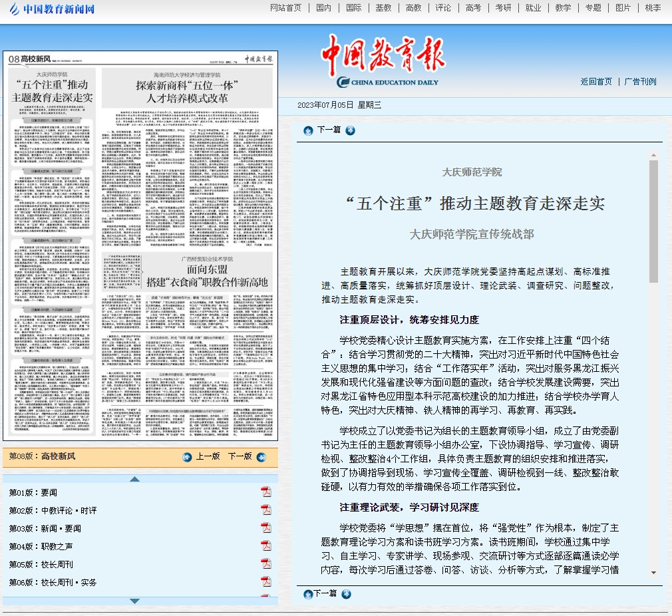Click the date 2023年07月05日 星期三
The image size is (672, 616).
339,105
